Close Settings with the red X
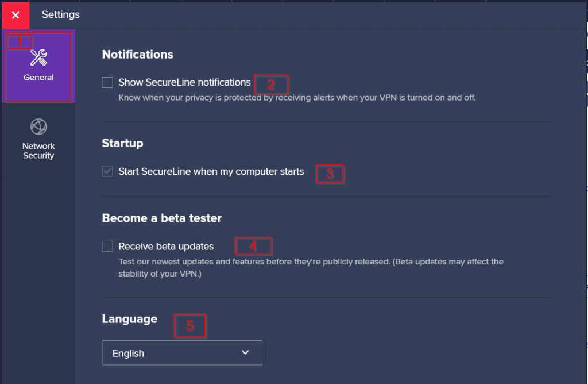 16,15
